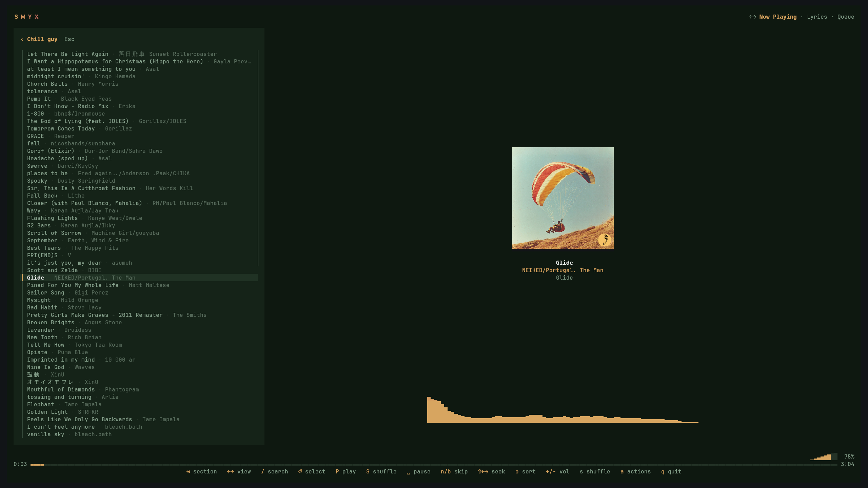The height and width of the screenshot is (488, 868).
Task: Select track September
Action: [x=140, y=241]
